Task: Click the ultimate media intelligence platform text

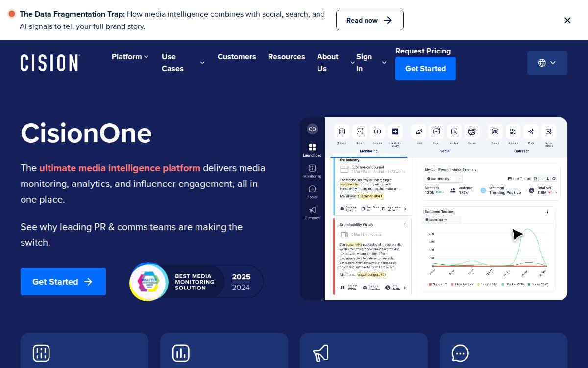Action: pyautogui.click(x=120, y=168)
